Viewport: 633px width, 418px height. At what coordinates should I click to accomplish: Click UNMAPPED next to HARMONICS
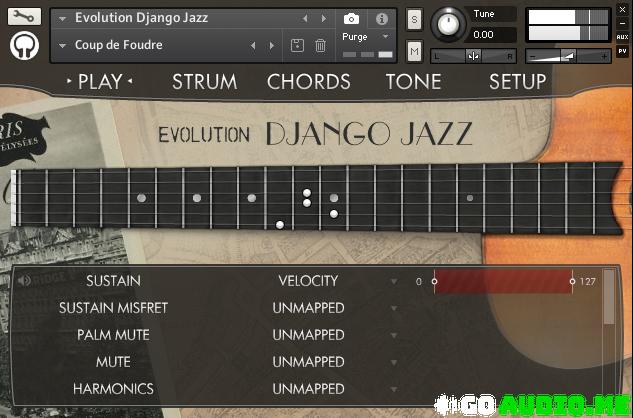point(308,389)
